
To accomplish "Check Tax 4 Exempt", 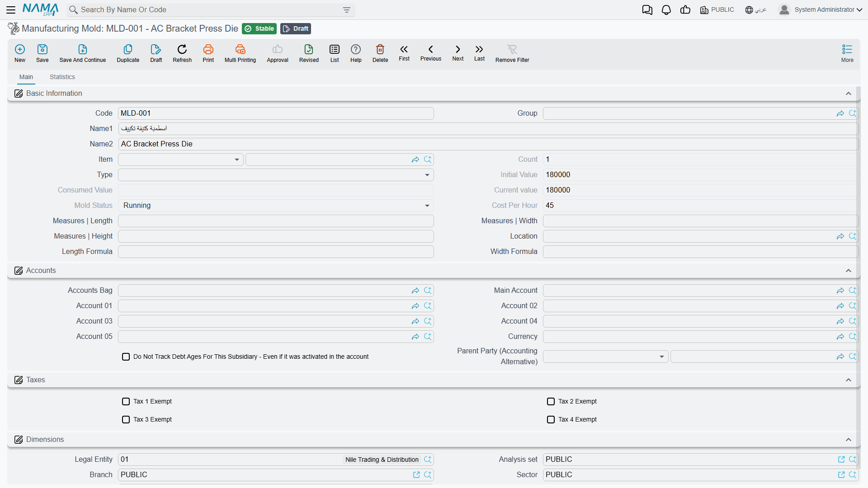I will [x=551, y=420].
